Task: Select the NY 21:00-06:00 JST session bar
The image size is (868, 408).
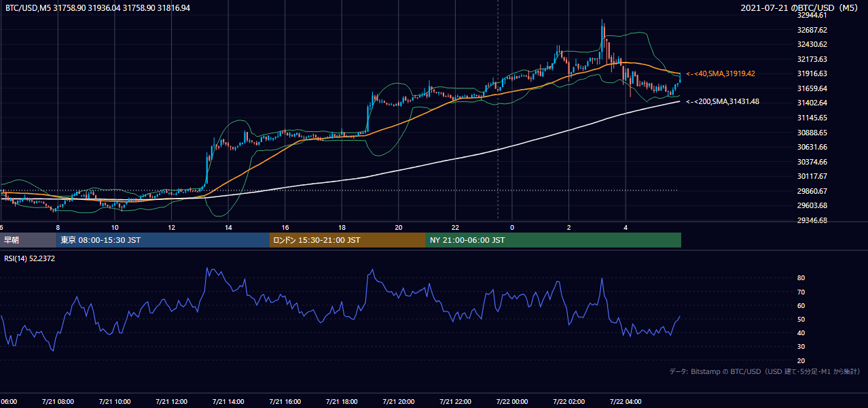Action: 554,240
